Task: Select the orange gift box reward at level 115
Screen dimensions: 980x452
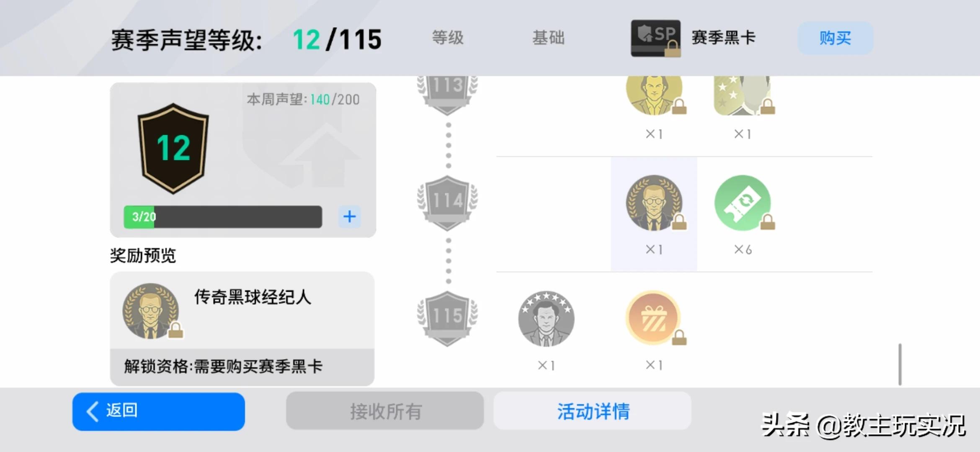Action: [653, 318]
